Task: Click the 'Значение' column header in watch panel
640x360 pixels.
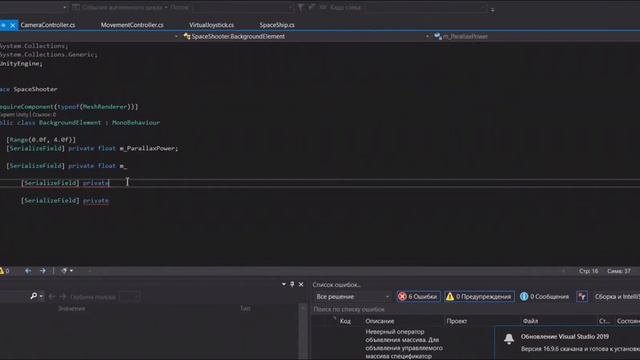Action: pos(71,309)
